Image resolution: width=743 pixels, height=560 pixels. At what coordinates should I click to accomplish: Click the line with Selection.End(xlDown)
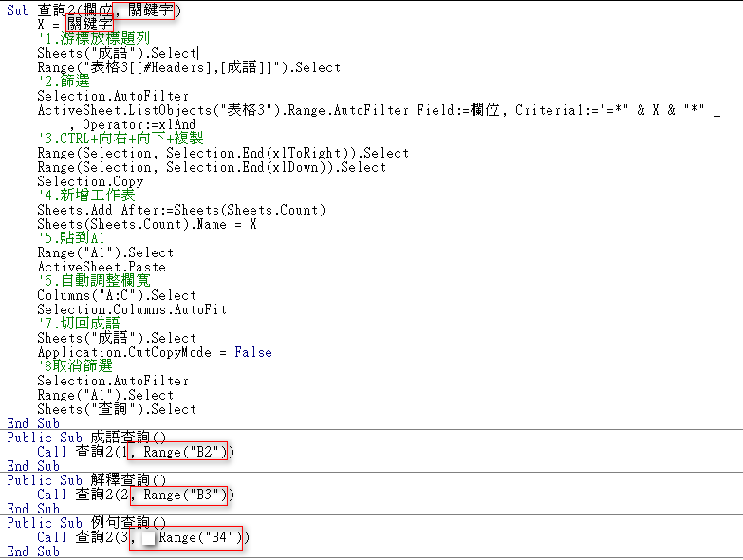(x=212, y=167)
